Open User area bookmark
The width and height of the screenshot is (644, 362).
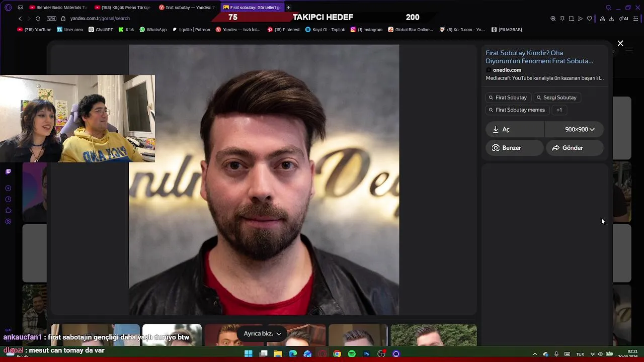[x=69, y=30]
